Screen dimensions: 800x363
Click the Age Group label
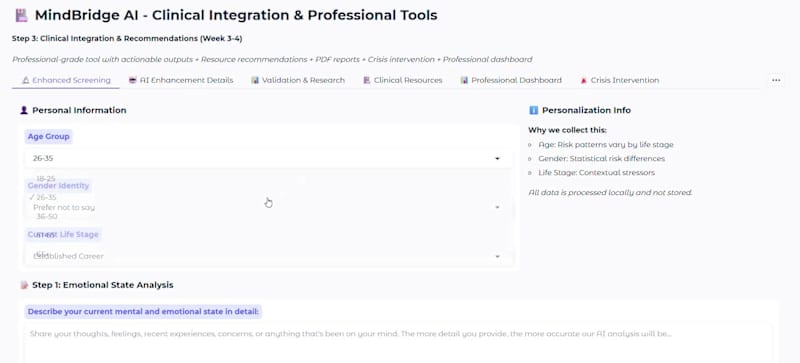tap(48, 136)
